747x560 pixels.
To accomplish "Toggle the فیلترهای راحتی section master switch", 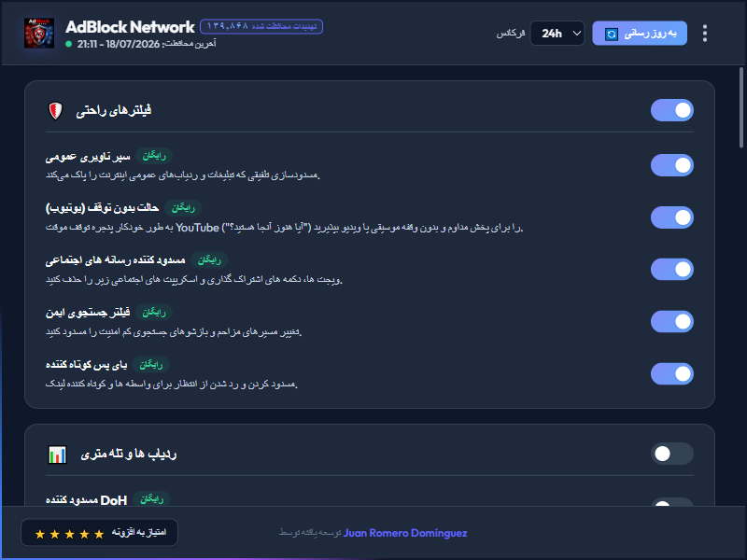I will click(x=671, y=110).
